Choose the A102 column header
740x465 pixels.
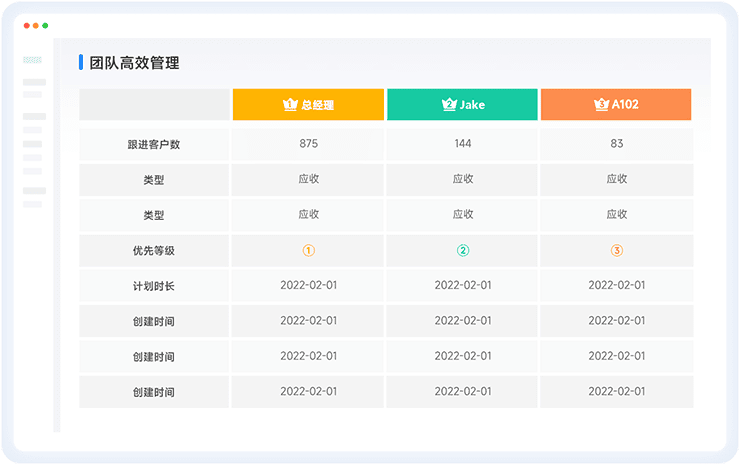(616, 105)
